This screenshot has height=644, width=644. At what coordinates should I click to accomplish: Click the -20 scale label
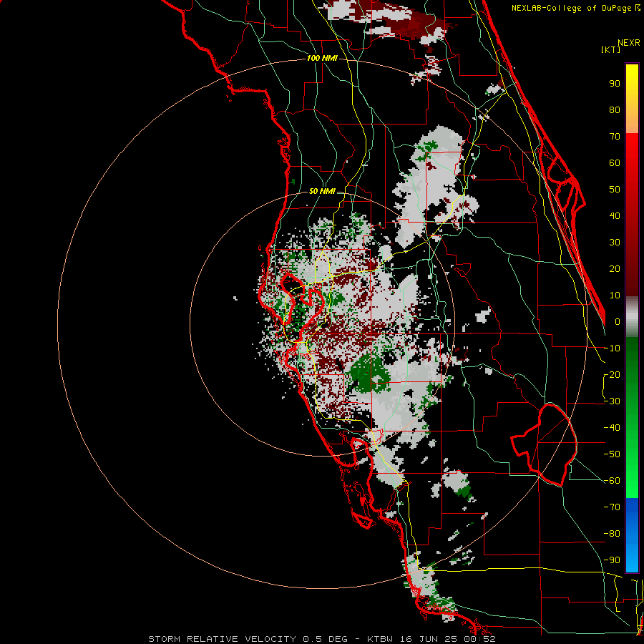coord(612,374)
